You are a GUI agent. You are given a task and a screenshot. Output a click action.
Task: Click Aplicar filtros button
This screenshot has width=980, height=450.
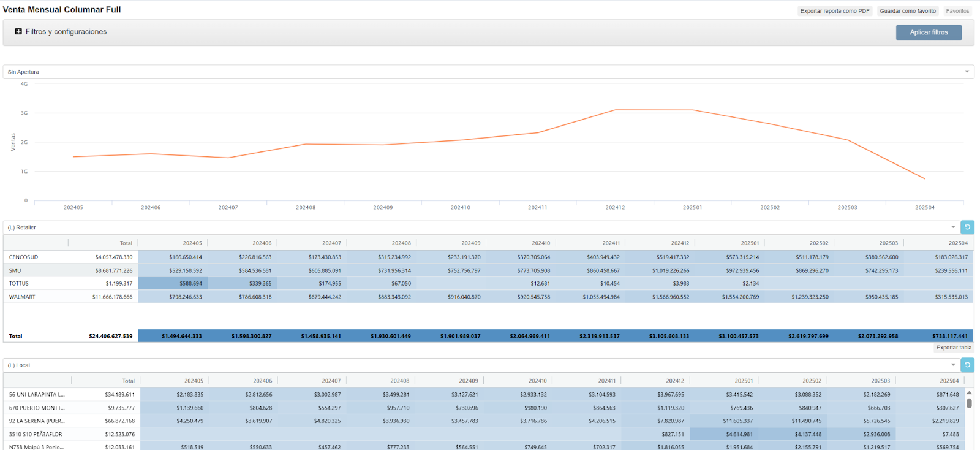(x=929, y=32)
